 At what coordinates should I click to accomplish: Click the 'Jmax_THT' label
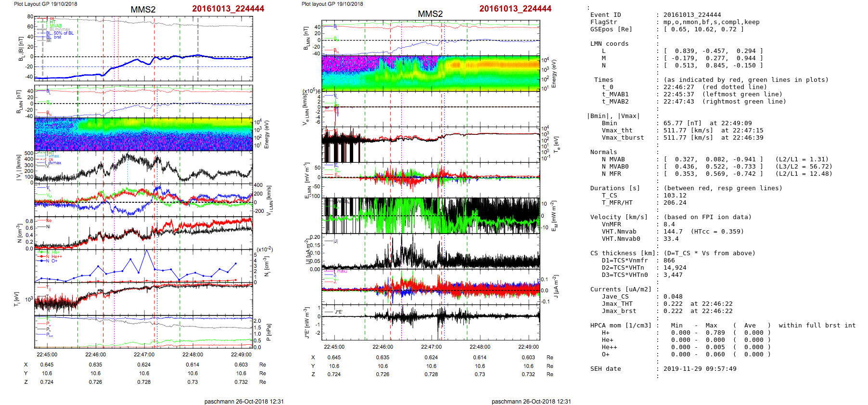(x=617, y=304)
